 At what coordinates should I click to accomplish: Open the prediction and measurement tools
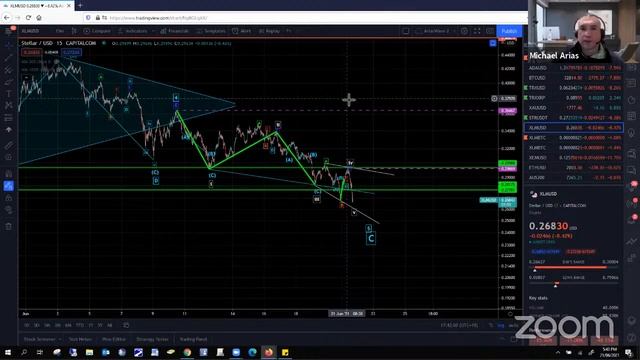9,118
